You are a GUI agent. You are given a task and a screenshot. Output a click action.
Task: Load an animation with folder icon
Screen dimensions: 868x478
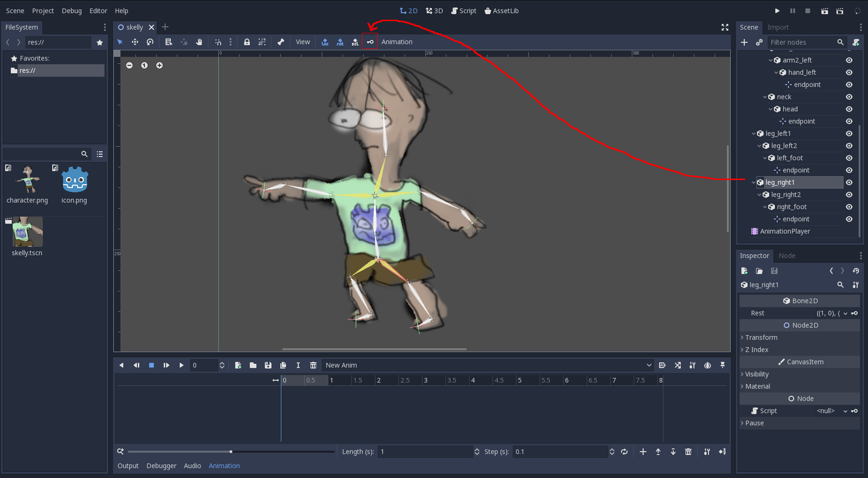tap(253, 365)
